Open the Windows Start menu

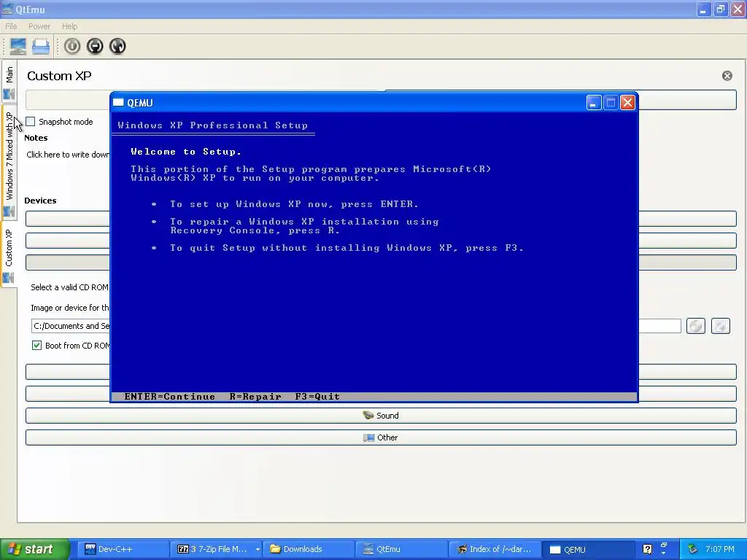click(34, 549)
